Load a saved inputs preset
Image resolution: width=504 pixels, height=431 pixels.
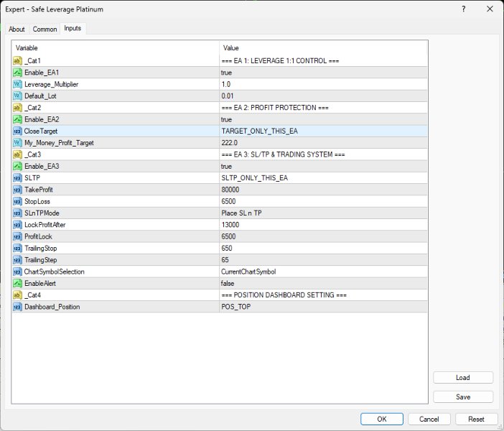463,378
